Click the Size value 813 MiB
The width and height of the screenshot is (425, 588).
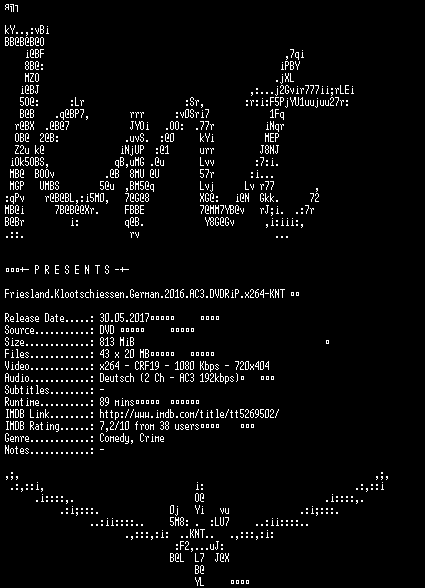pos(117,342)
